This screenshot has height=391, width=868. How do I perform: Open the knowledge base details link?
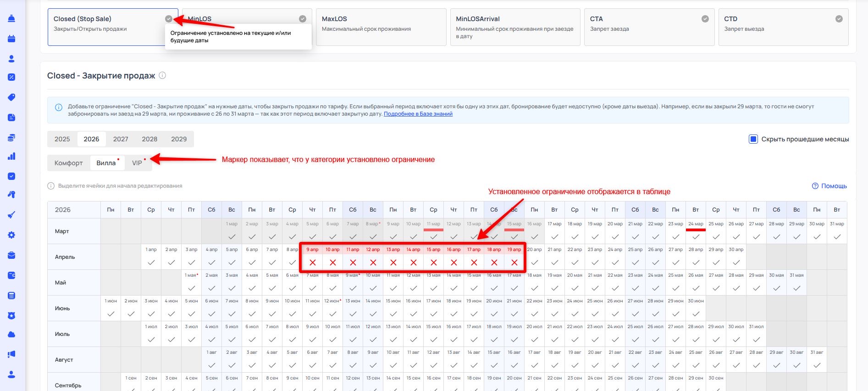[x=418, y=114]
